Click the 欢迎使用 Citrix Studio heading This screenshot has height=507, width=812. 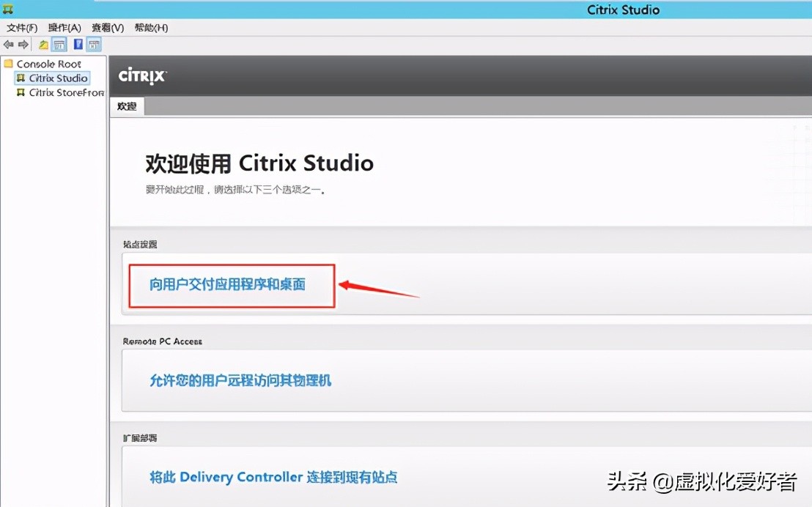[259, 163]
